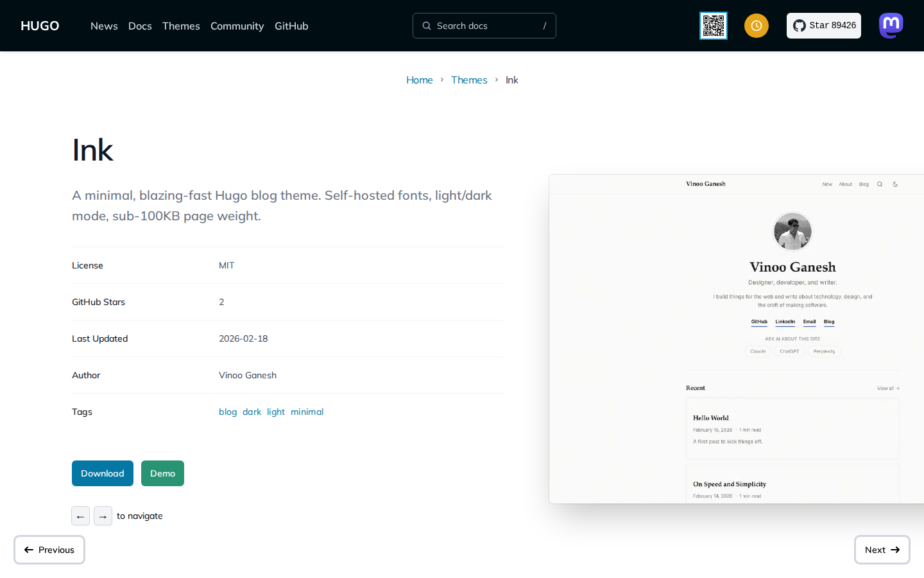The width and height of the screenshot is (924, 578).
Task: Open the QR code icon in header
Action: coord(714,26)
